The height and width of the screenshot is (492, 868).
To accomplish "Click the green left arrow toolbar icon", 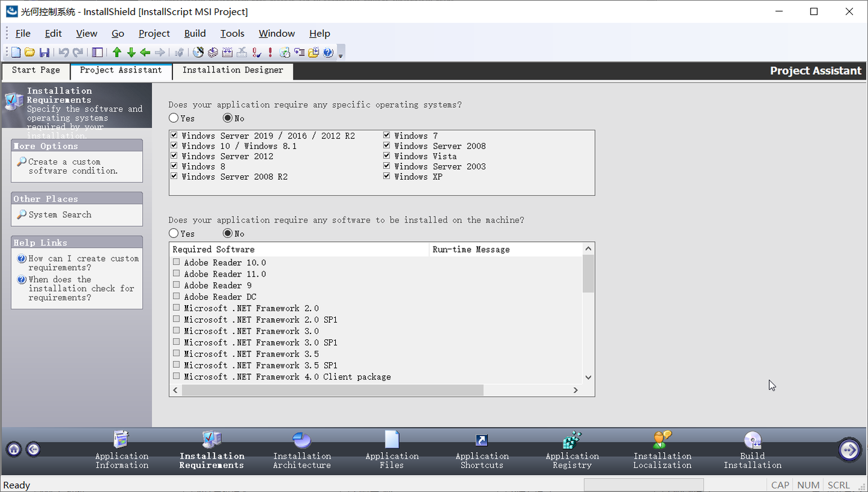I will [145, 52].
